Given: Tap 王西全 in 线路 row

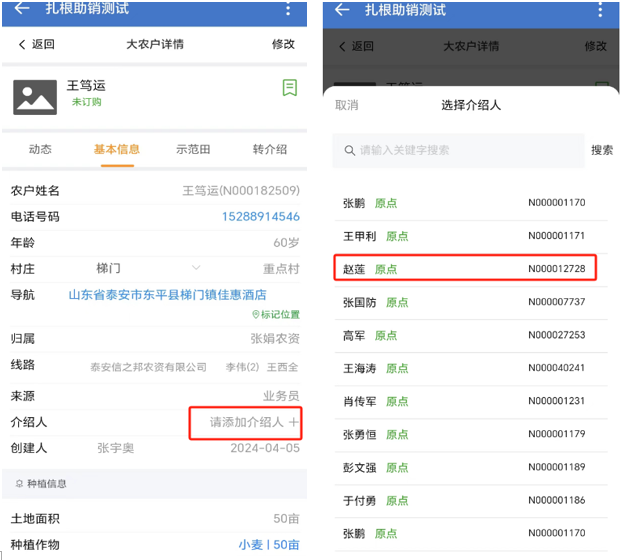Looking at the screenshot, I should [x=282, y=367].
